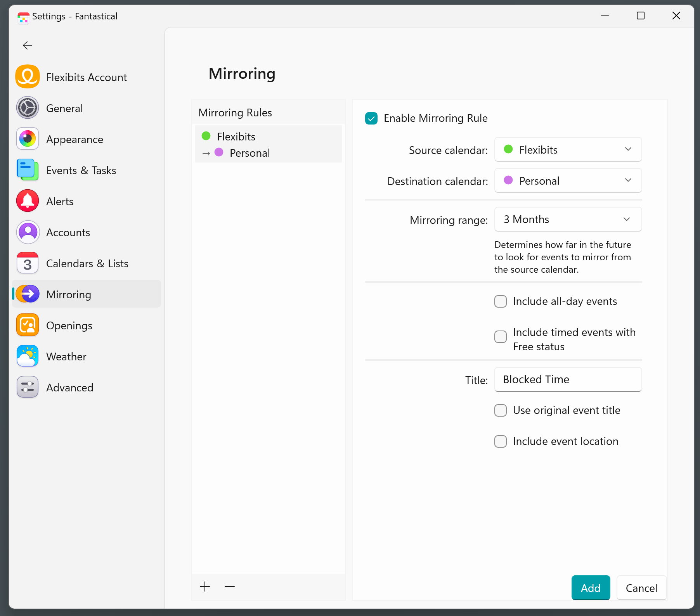Open Destination calendar dropdown
700x616 pixels.
tap(568, 180)
